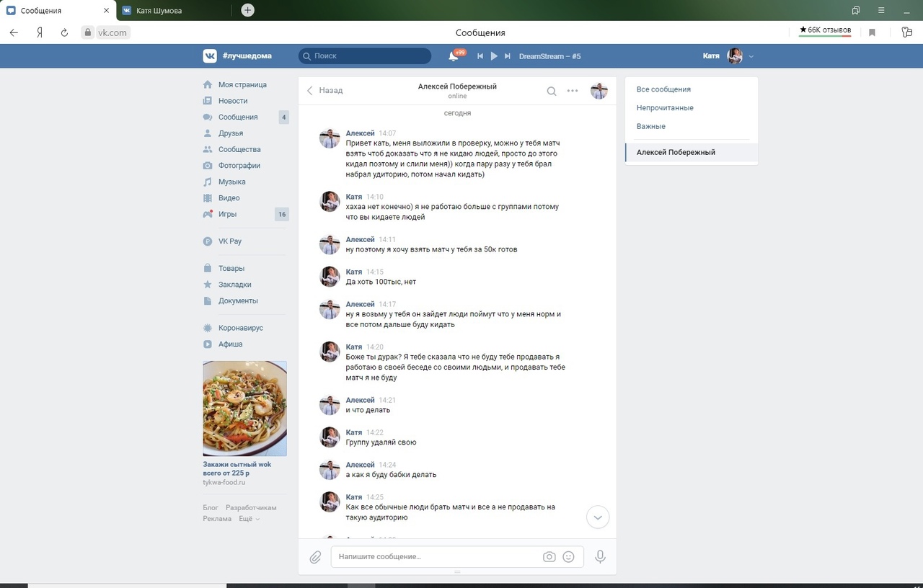Viewport: 923px width, 588px height.
Task: Select the Непрочитанные messages filter
Action: (665, 108)
